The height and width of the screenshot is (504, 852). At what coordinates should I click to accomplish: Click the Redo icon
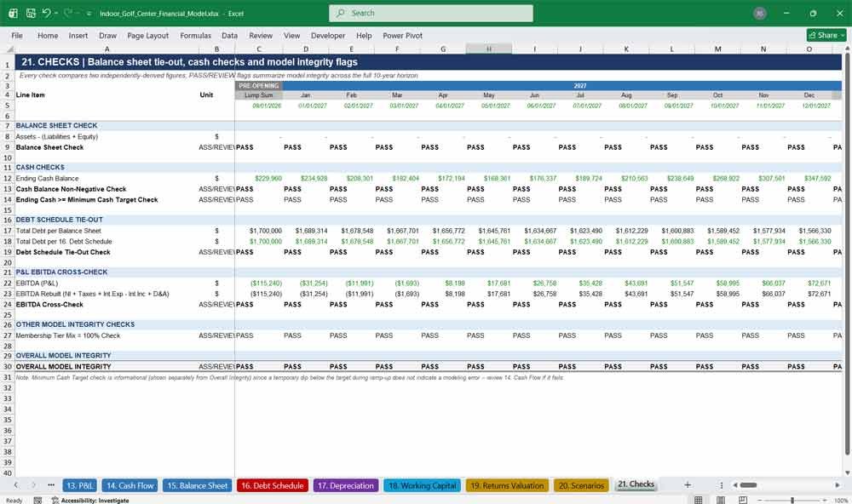click(x=68, y=13)
